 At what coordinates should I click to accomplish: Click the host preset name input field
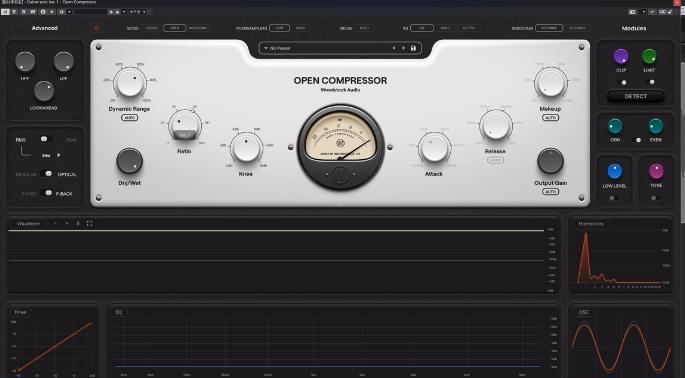90,12
